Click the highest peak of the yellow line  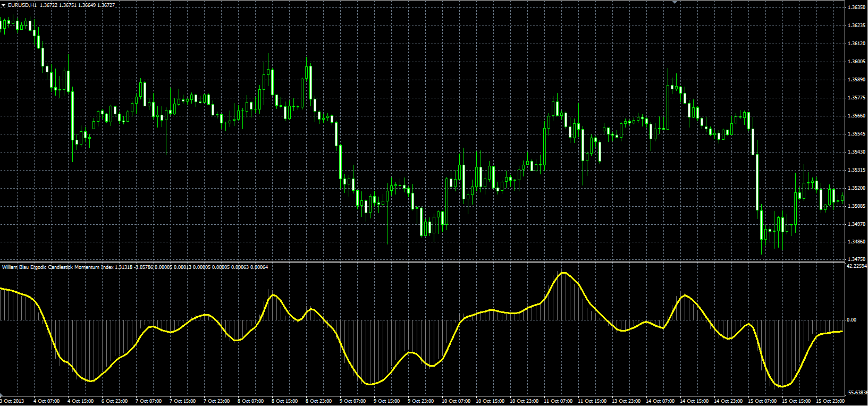point(563,273)
